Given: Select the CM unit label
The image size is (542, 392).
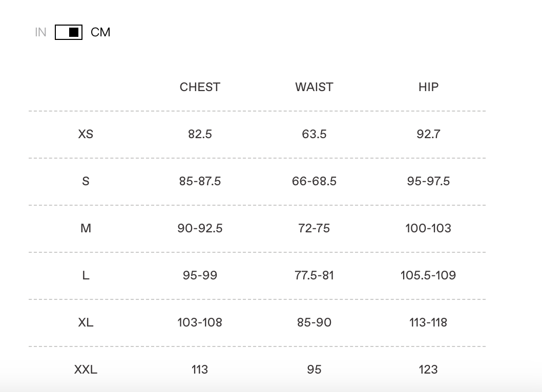Looking at the screenshot, I should tap(100, 32).
